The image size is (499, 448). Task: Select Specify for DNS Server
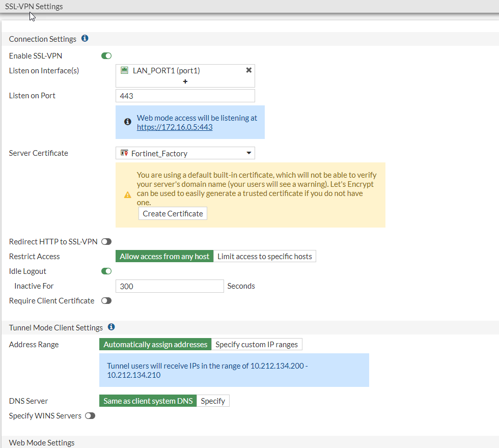(213, 401)
